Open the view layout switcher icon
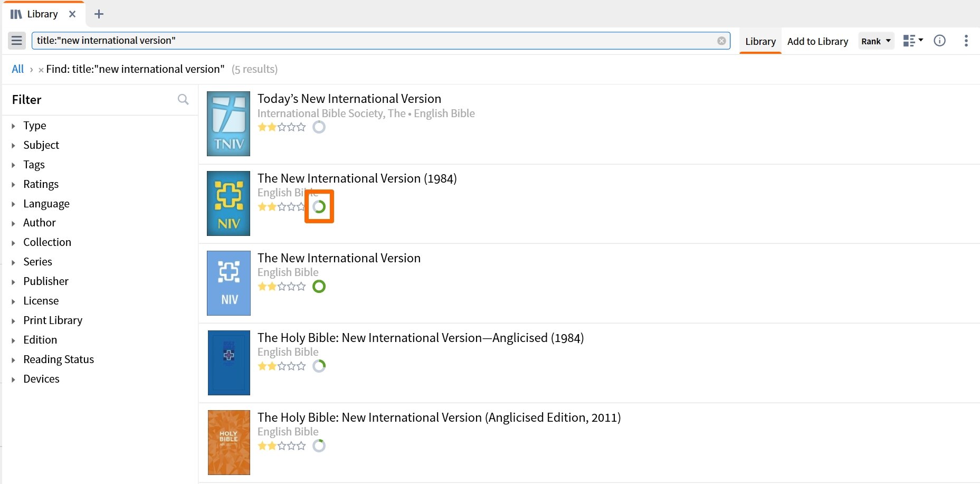The width and height of the screenshot is (980, 484). [x=913, y=41]
